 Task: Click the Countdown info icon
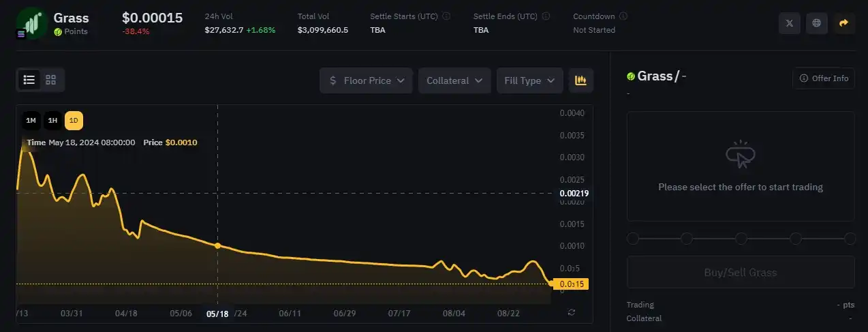(623, 16)
